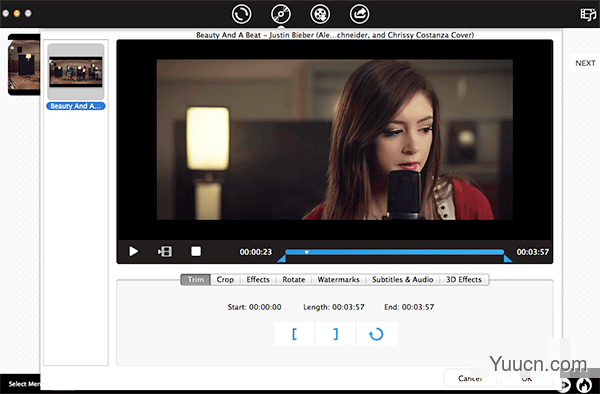
Task: Switch to the Crop tab
Action: click(x=225, y=280)
